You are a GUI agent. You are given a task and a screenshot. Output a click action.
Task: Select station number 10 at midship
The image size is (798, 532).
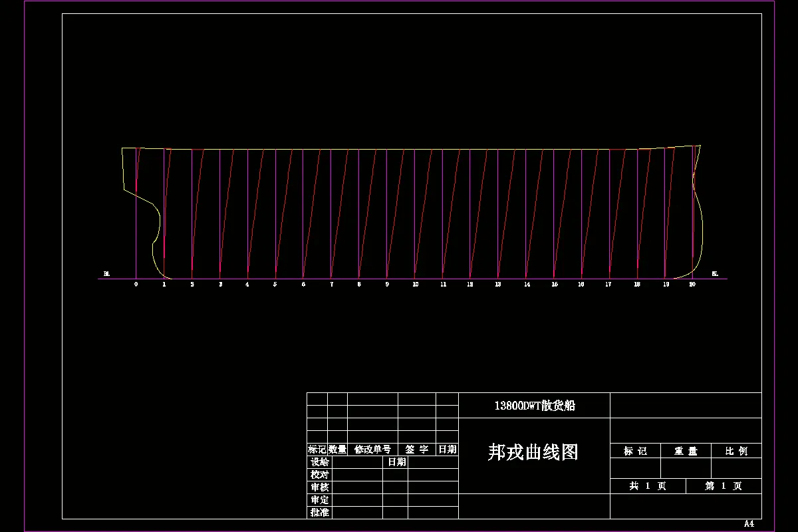414,284
